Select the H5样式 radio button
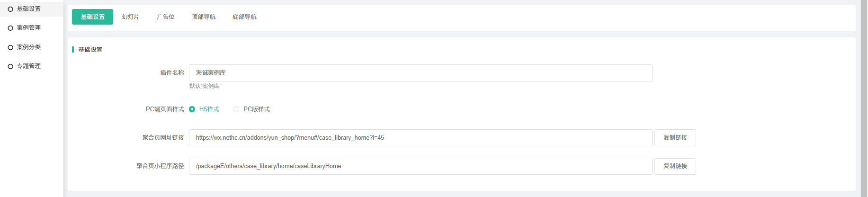This screenshot has width=868, height=197. pyautogui.click(x=192, y=109)
